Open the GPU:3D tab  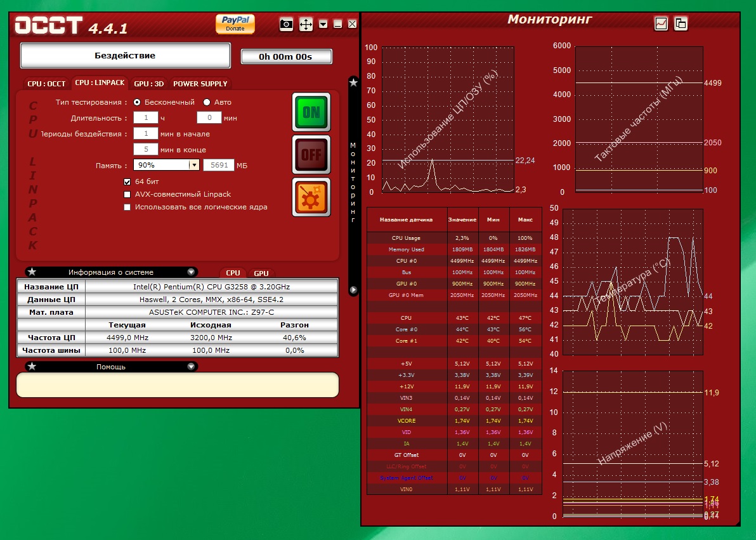(149, 84)
